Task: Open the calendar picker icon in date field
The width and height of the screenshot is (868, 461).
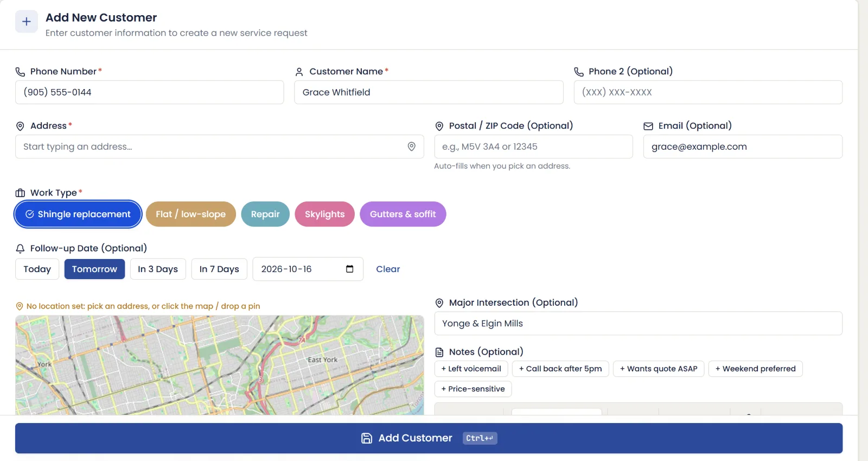Action: pos(350,269)
